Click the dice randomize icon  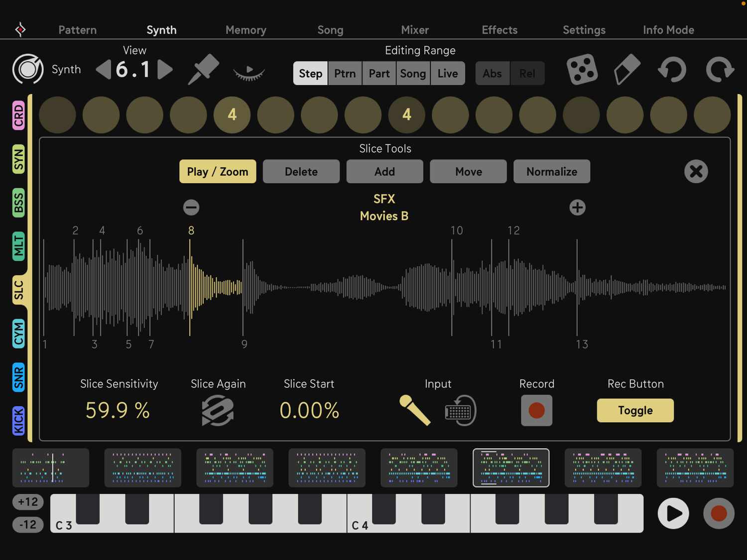(582, 69)
